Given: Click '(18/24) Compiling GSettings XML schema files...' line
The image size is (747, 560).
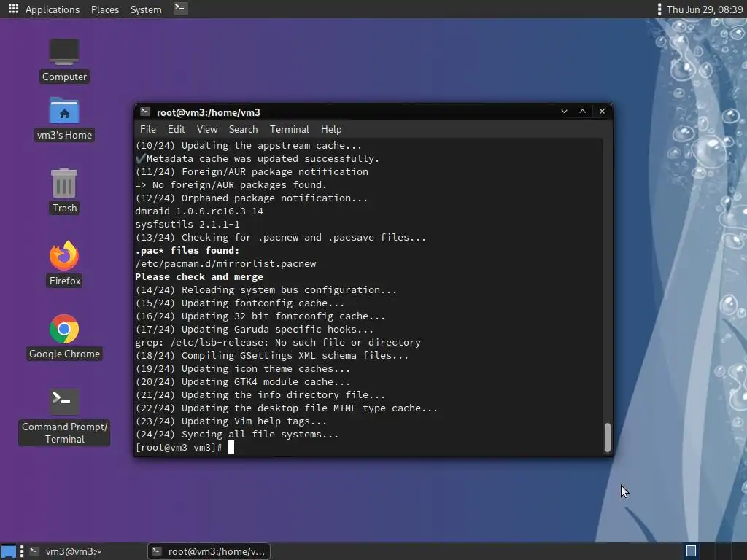Looking at the screenshot, I should point(272,355).
